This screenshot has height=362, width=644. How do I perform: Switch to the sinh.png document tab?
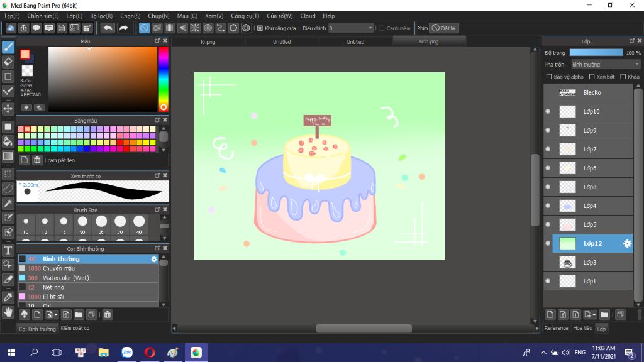[429, 41]
